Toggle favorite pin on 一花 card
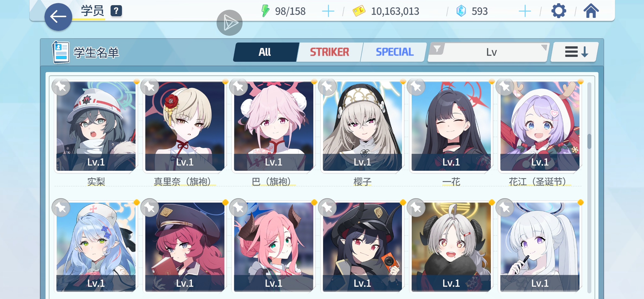The width and height of the screenshot is (644, 299). click(416, 87)
